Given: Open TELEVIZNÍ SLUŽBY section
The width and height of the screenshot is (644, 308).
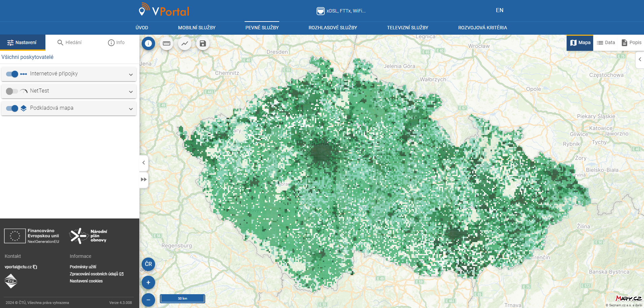Looking at the screenshot, I should point(407,28).
